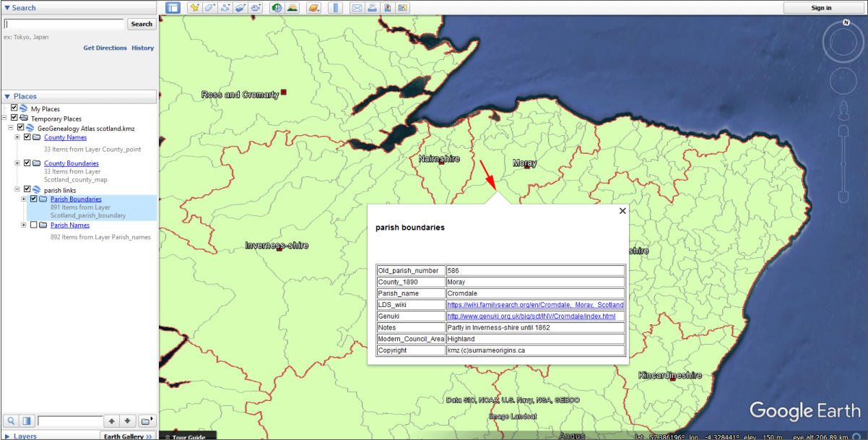Viewport: 868px width, 440px height.
Task: Uncheck the Temporary Places checkbox
Action: click(x=14, y=118)
